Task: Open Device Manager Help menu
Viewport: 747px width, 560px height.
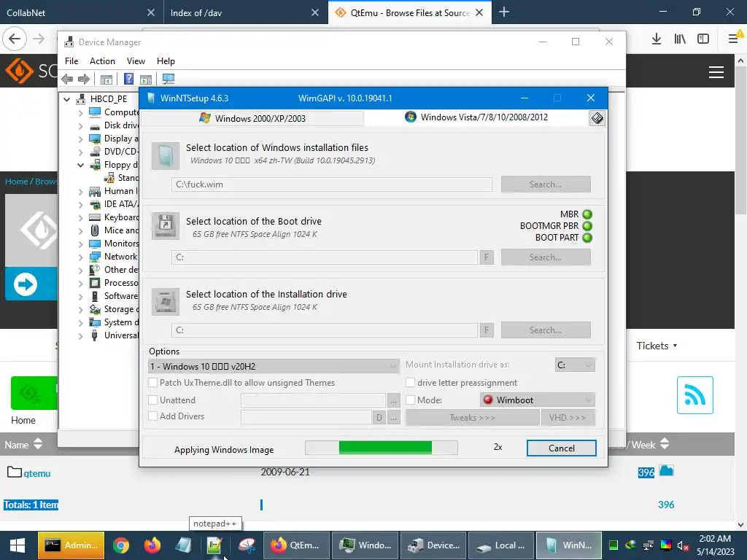Action: (x=166, y=61)
